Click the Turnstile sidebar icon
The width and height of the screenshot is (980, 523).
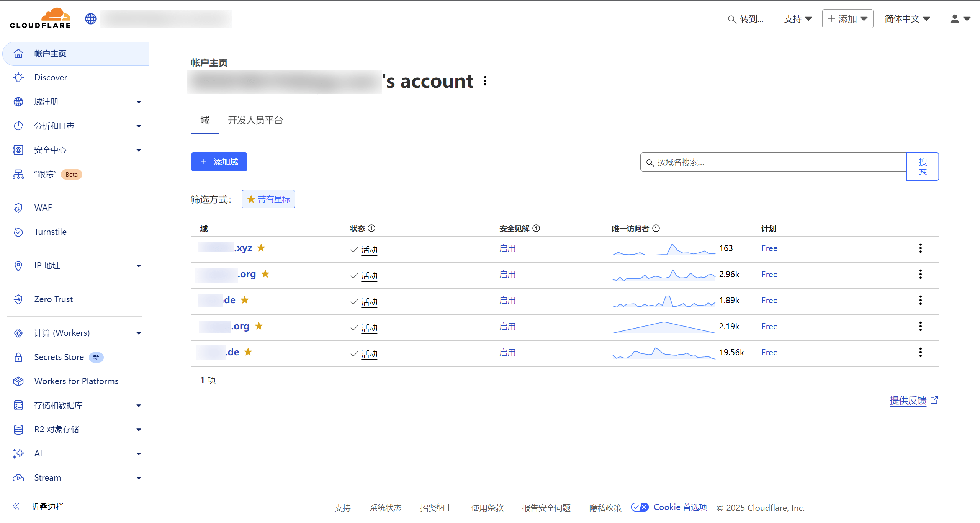[x=18, y=232]
